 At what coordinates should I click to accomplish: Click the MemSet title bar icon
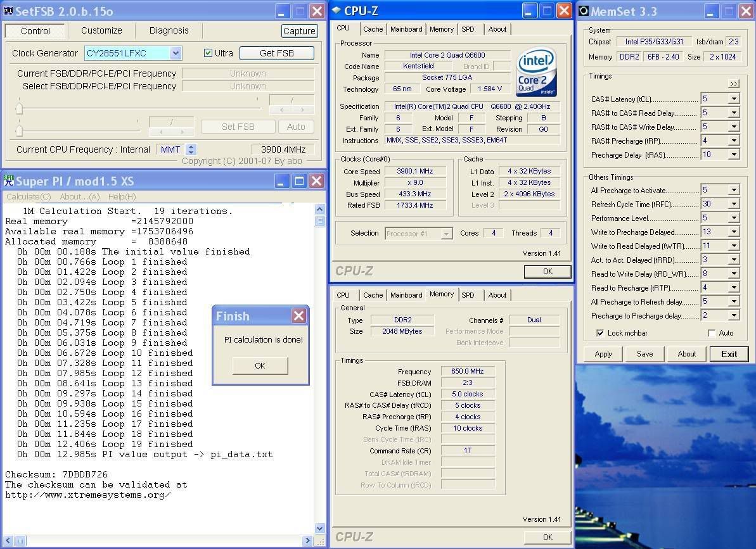(584, 11)
